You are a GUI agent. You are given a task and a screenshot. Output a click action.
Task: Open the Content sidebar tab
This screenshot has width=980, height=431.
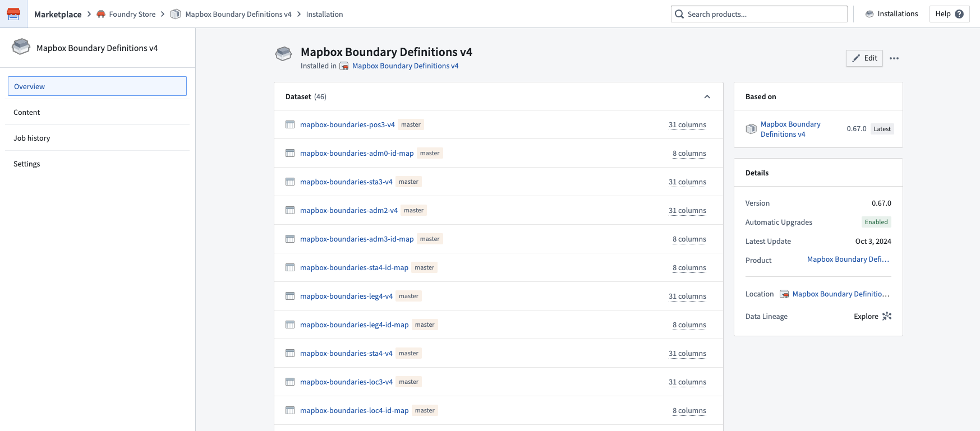(97, 112)
